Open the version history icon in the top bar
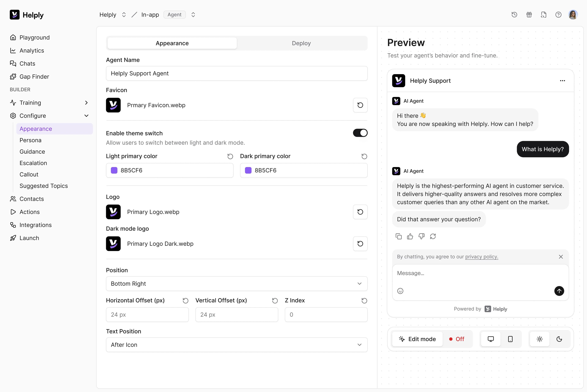Viewport: 587px width, 392px height. 514,15
